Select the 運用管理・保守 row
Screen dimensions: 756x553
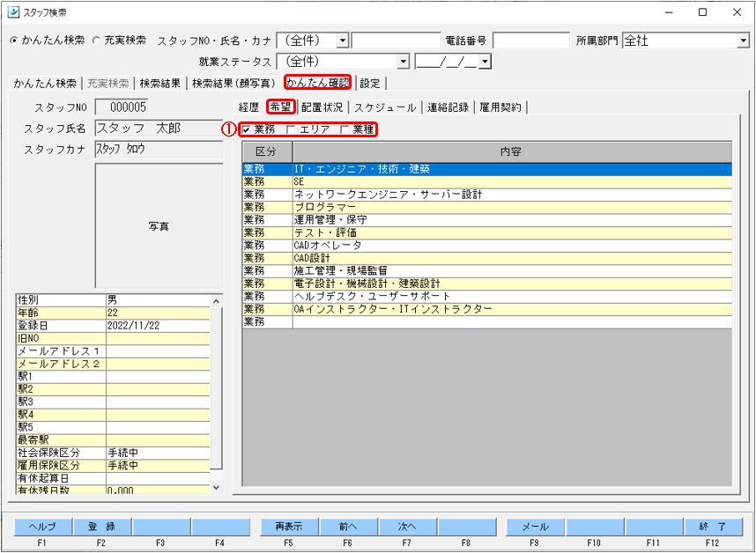point(487,220)
